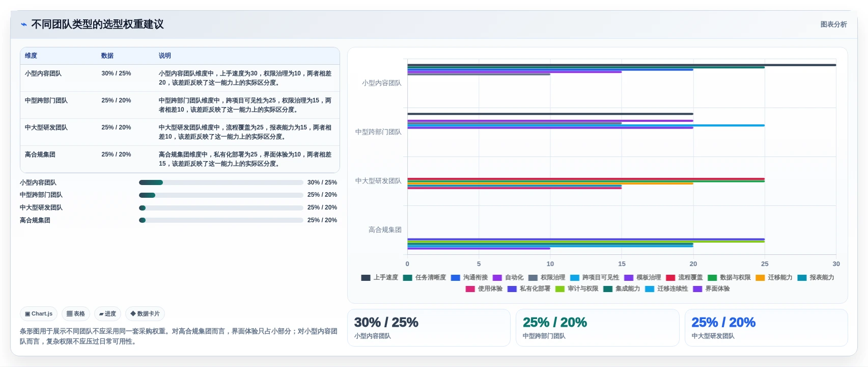Click the 中型跨部门团队 chart axis label
The image size is (868, 367).
378,132
